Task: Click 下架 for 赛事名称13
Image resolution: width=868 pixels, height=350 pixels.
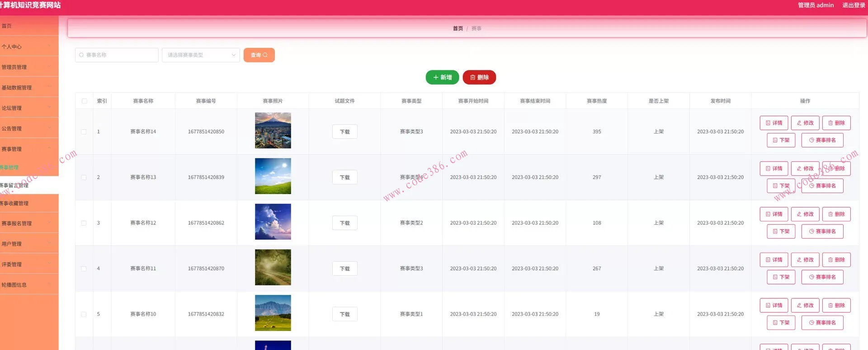Action: [x=781, y=186]
